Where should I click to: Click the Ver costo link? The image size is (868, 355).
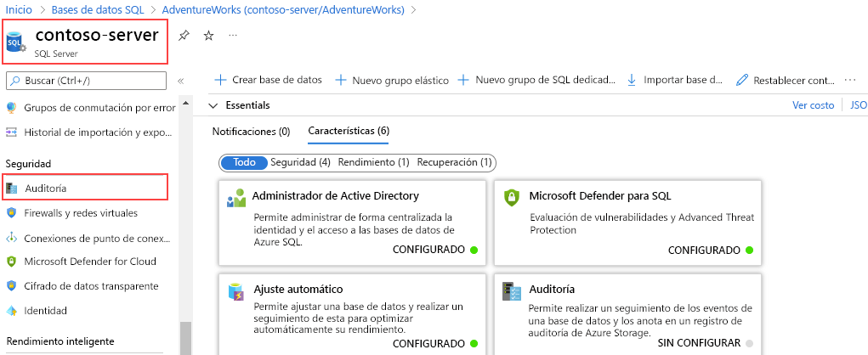point(814,105)
